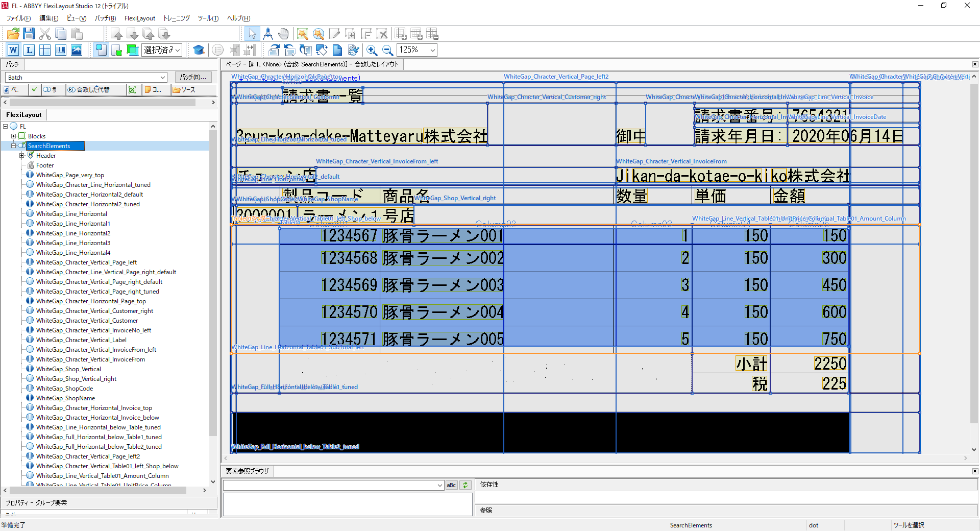Paste with the clipboard icon
Viewport: 980px width, 531px height.
point(77,34)
